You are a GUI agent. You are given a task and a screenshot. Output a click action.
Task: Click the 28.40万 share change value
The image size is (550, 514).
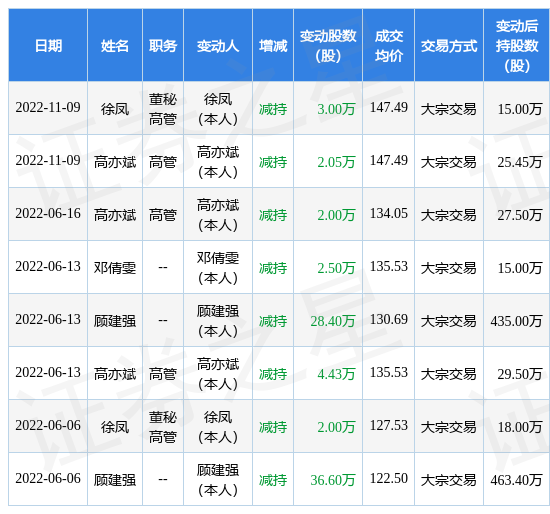(x=333, y=321)
